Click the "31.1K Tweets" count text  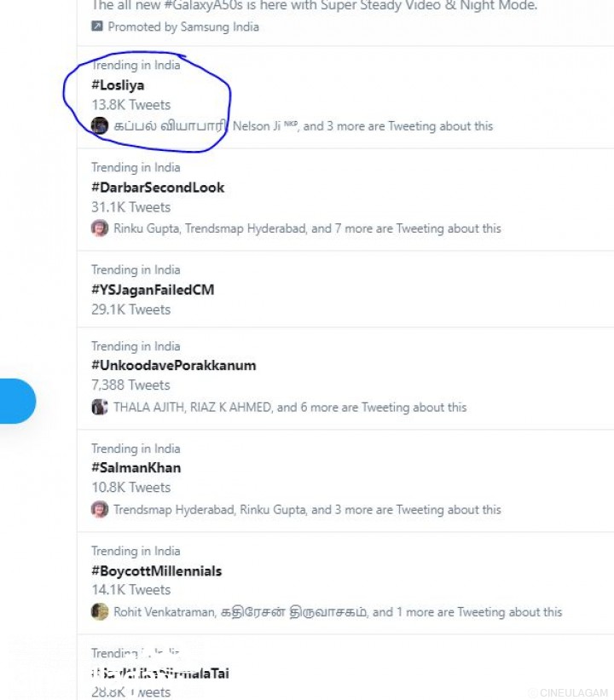(x=130, y=207)
